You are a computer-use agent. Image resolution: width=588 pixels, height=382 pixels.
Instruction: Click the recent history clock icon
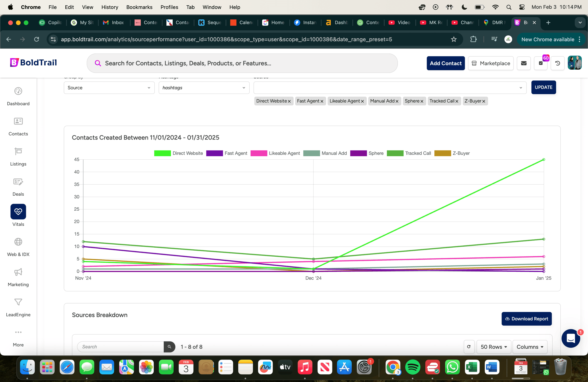click(558, 63)
